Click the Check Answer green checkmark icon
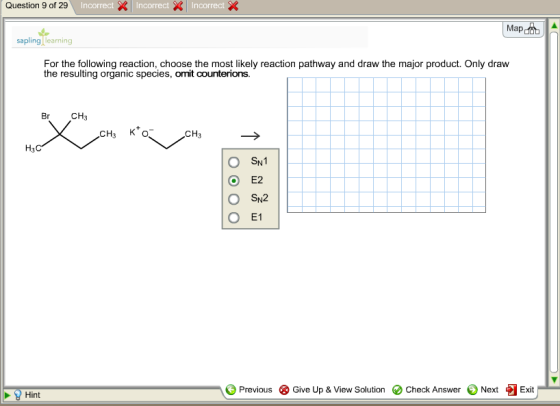 [x=397, y=390]
